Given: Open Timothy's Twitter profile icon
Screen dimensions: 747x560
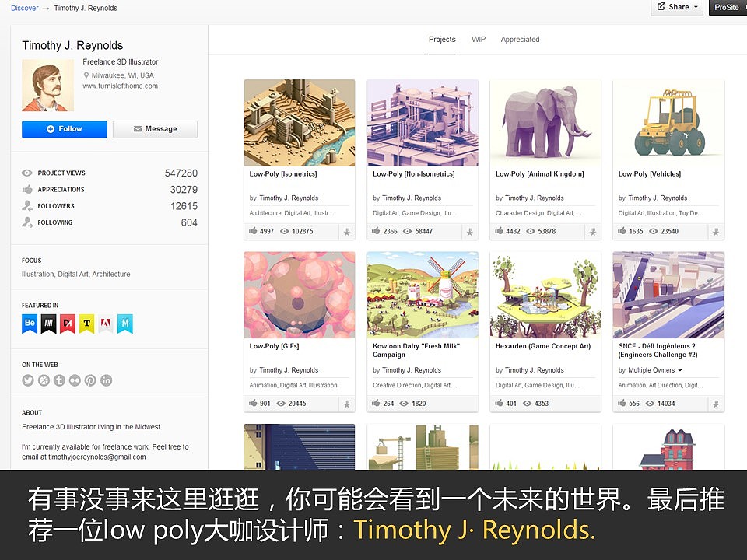Looking at the screenshot, I should point(29,380).
